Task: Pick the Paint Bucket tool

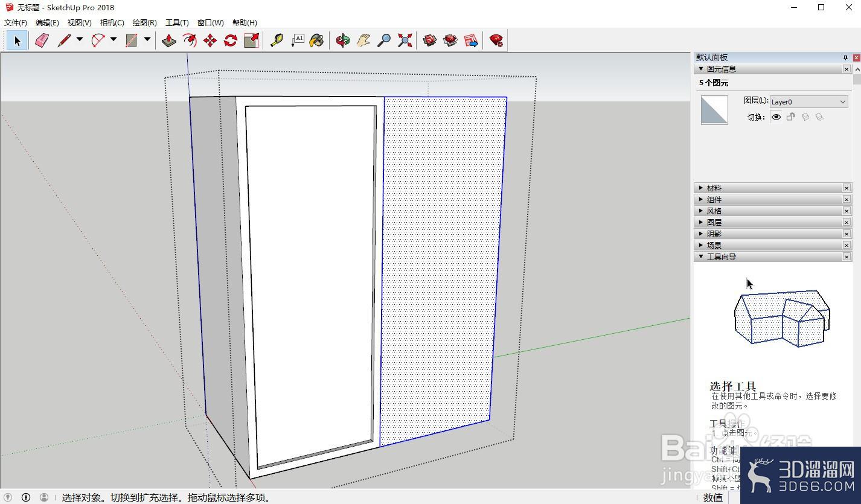Action: pyautogui.click(x=316, y=40)
